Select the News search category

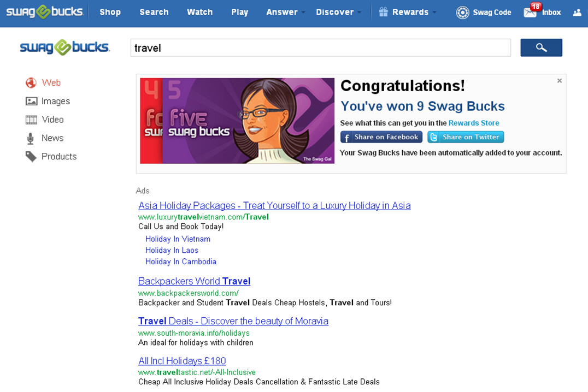click(51, 138)
